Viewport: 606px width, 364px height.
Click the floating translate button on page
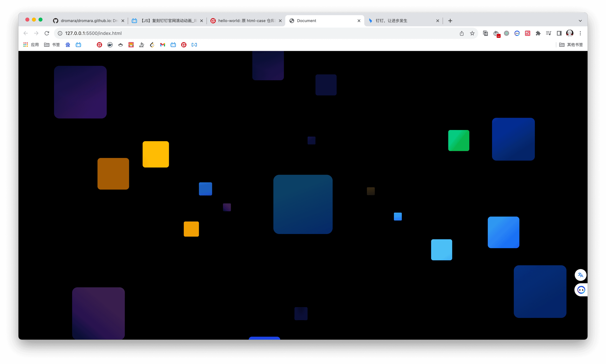(x=580, y=275)
